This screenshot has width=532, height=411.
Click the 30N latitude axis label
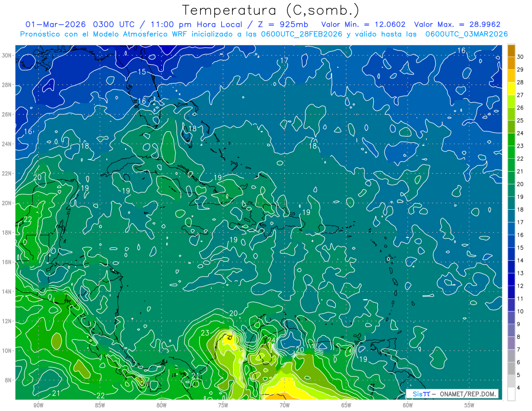tap(7, 55)
